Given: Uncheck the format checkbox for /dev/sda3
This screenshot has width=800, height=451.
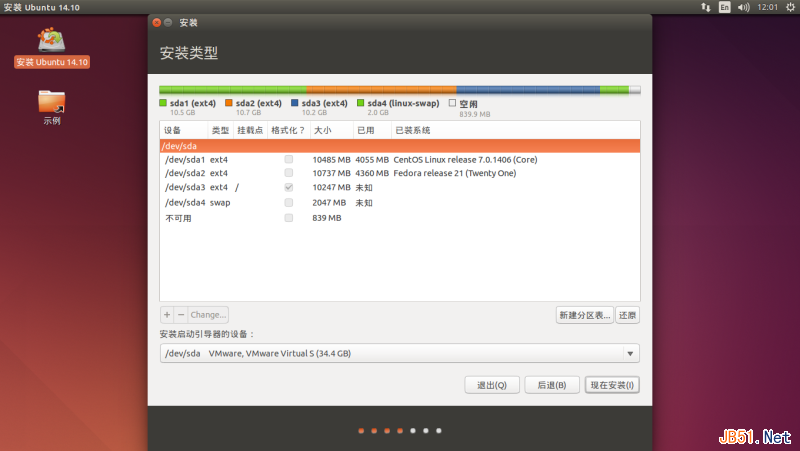Looking at the screenshot, I should (289, 187).
